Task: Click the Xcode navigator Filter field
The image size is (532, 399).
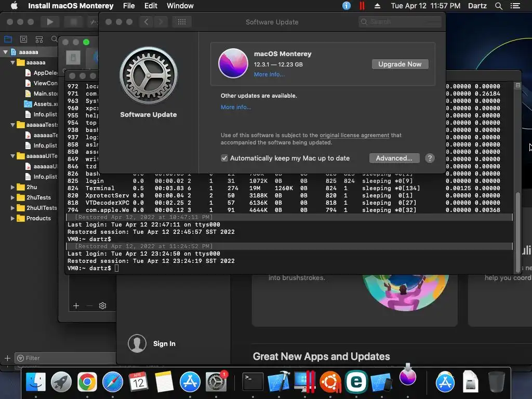Action: point(65,358)
